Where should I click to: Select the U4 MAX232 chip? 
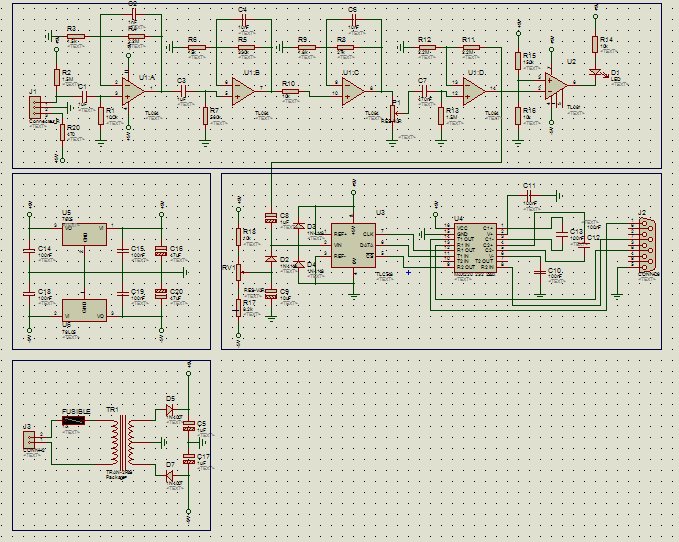tap(475, 248)
